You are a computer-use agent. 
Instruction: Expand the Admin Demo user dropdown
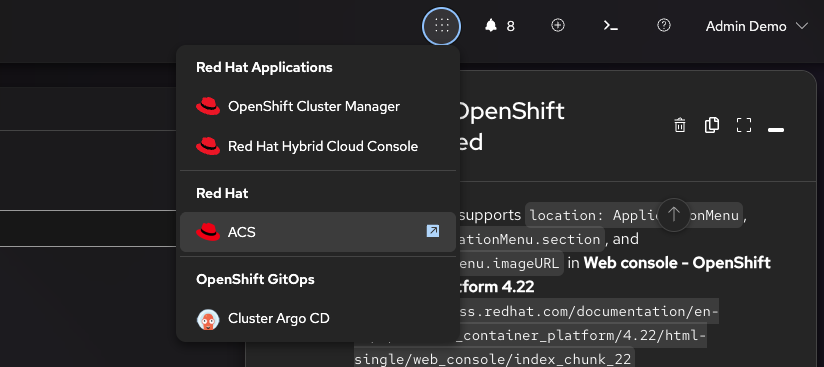pyautogui.click(x=756, y=26)
